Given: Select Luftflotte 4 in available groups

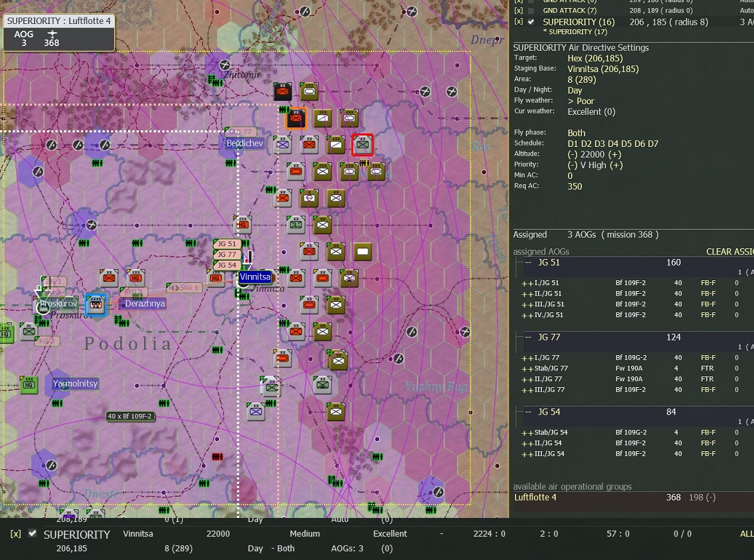Looking at the screenshot, I should point(535,497).
